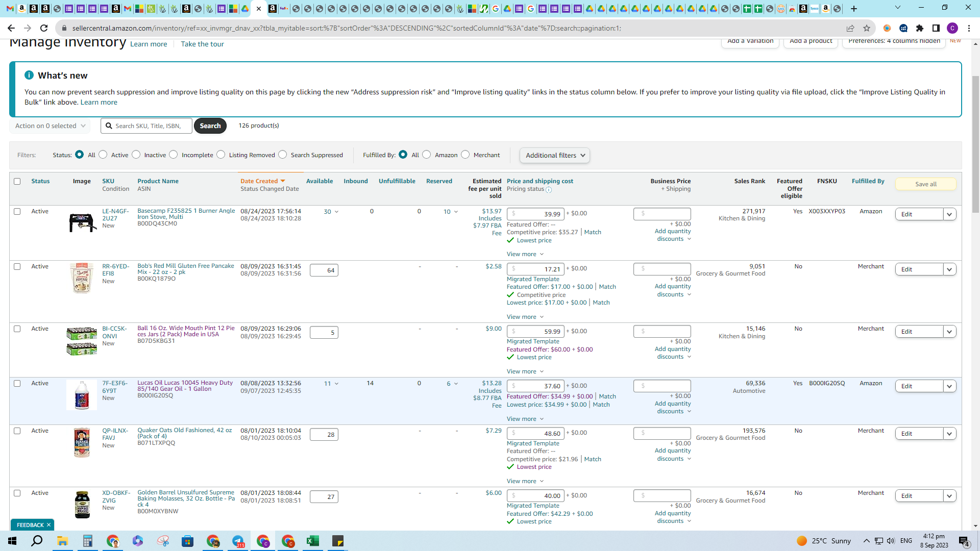Click the pricing status info icon

tap(549, 190)
